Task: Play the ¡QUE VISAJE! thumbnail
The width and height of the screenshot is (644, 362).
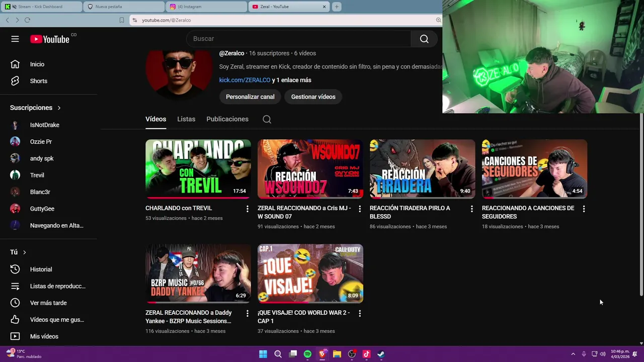Action: [310, 274]
